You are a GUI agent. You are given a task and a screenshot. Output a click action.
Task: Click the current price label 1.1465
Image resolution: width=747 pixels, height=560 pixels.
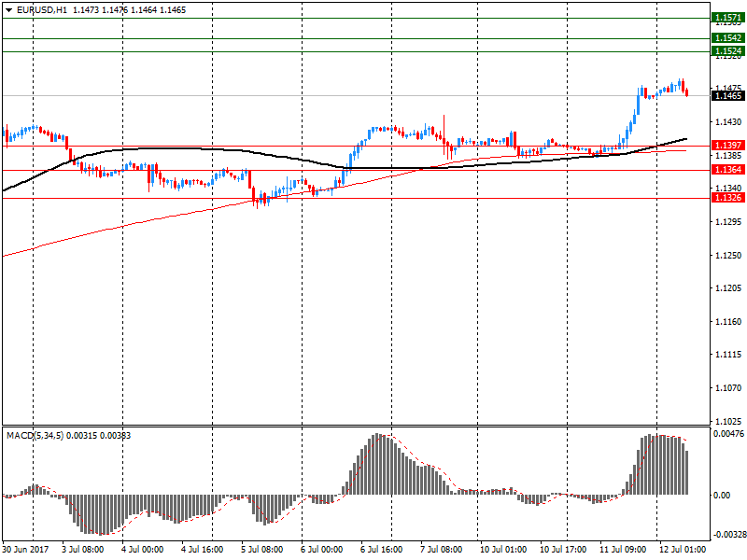[x=728, y=96]
